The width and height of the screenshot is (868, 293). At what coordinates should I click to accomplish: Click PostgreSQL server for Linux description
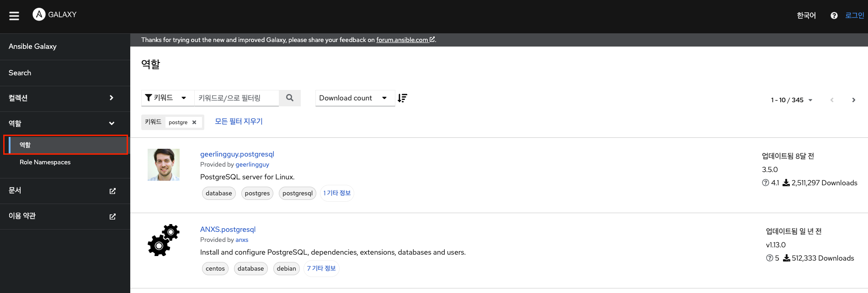pyautogui.click(x=247, y=177)
